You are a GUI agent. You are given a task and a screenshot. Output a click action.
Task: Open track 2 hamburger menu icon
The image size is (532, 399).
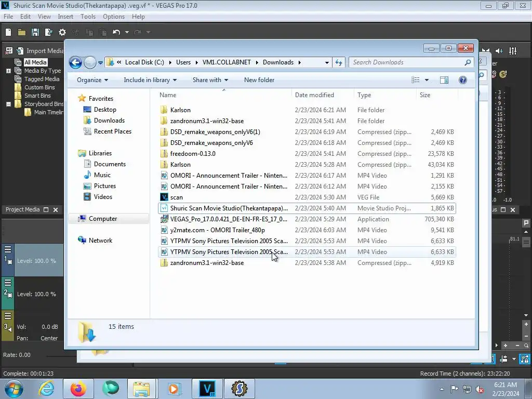(8, 283)
